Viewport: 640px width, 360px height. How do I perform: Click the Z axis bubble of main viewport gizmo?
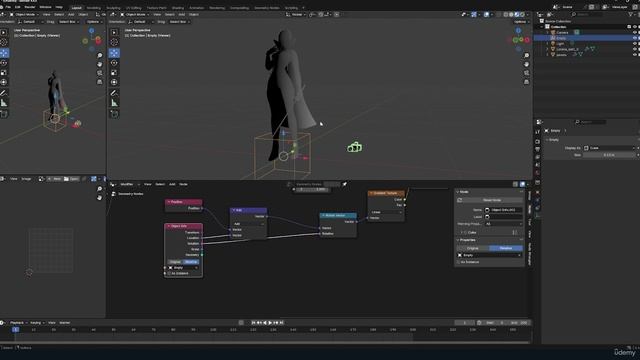[518, 31]
